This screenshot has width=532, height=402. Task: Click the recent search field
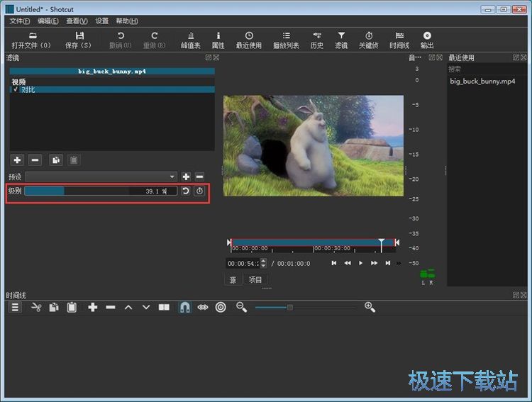[487, 69]
